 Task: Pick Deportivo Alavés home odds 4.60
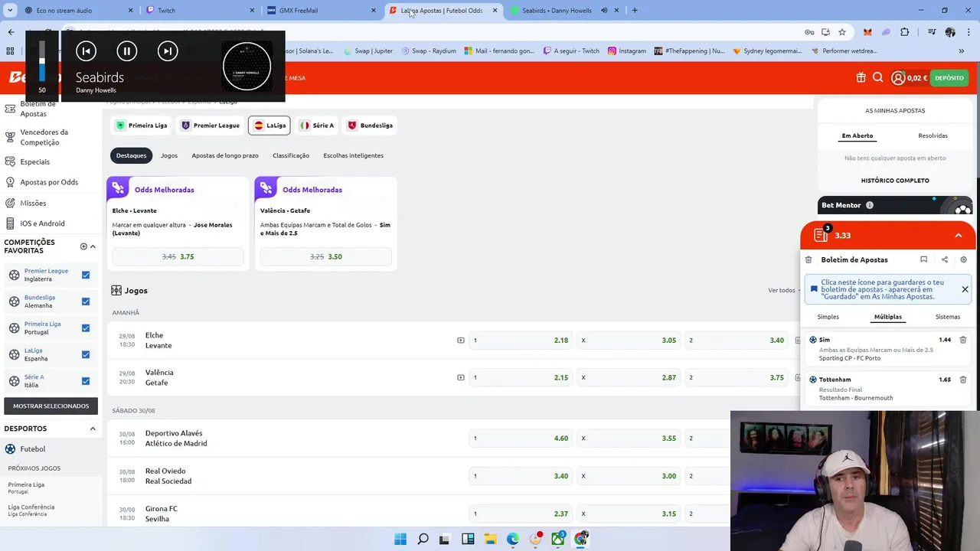(521, 439)
